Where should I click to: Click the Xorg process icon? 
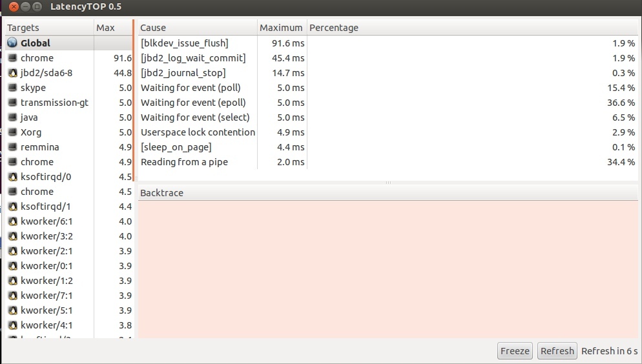tap(13, 132)
